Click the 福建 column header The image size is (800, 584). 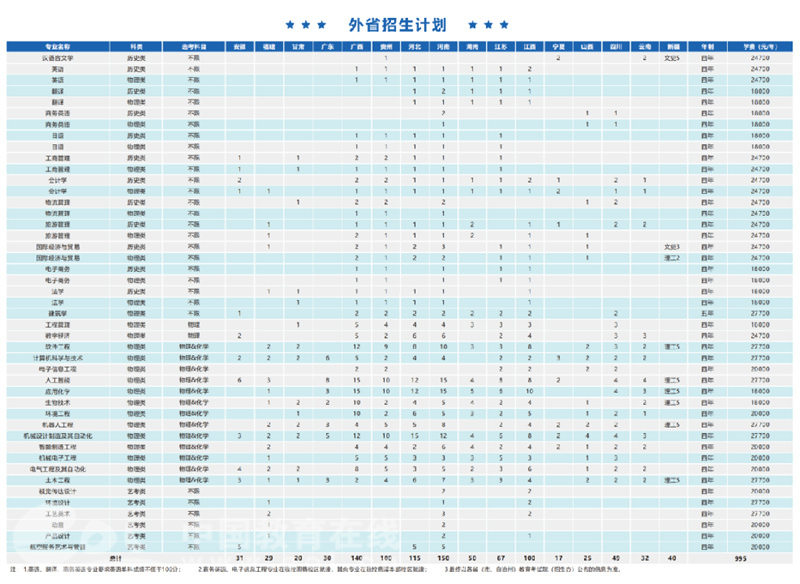pyautogui.click(x=269, y=47)
